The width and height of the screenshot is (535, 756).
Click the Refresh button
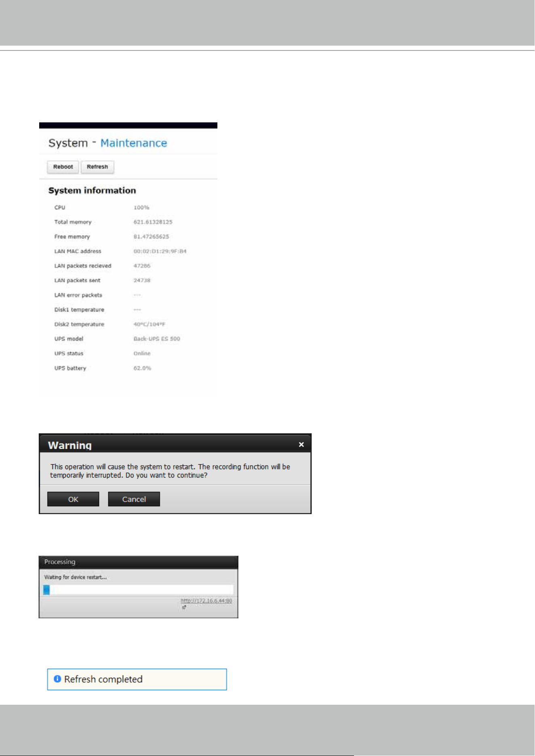(x=97, y=167)
